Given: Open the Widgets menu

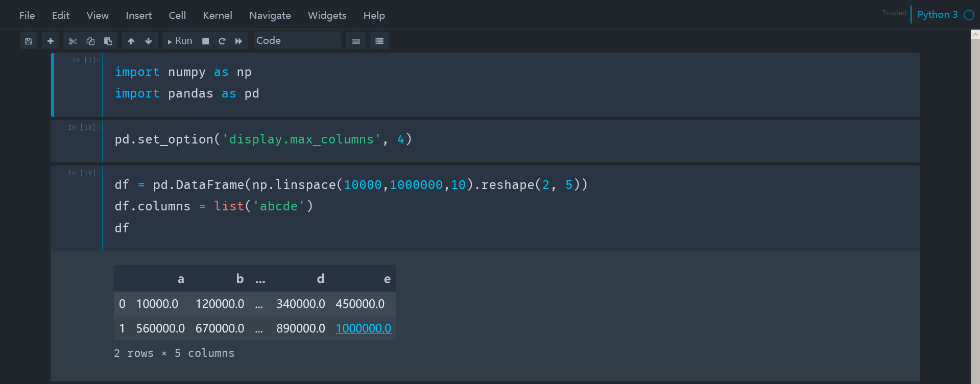Looking at the screenshot, I should pos(327,15).
